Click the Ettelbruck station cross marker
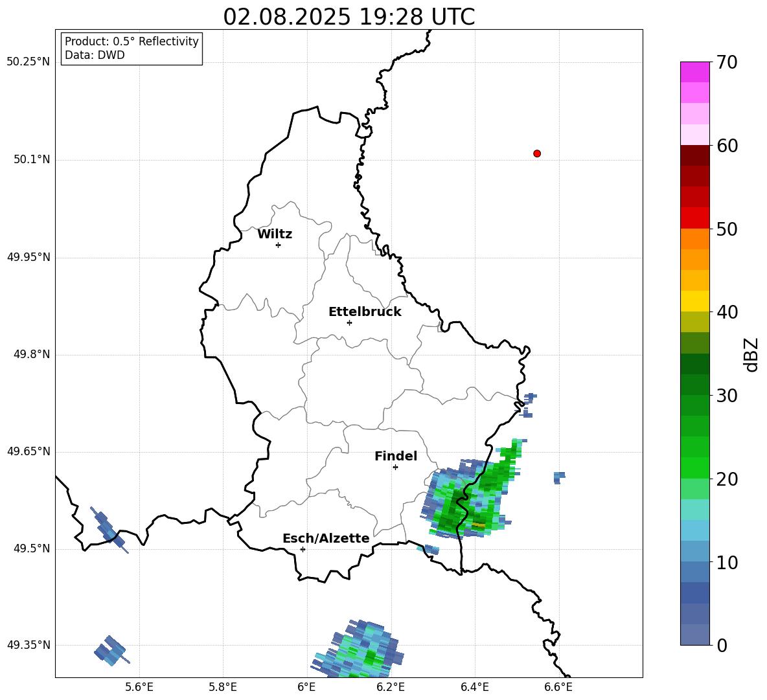Viewport: 767px width, 700px height. click(349, 322)
